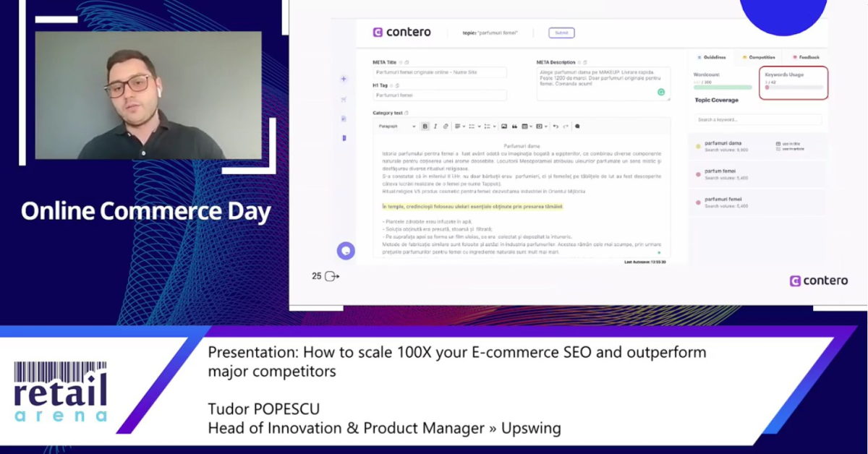868x454 pixels.
Task: Check 'use in title' for parfumuri dama
Action: [x=788, y=144]
